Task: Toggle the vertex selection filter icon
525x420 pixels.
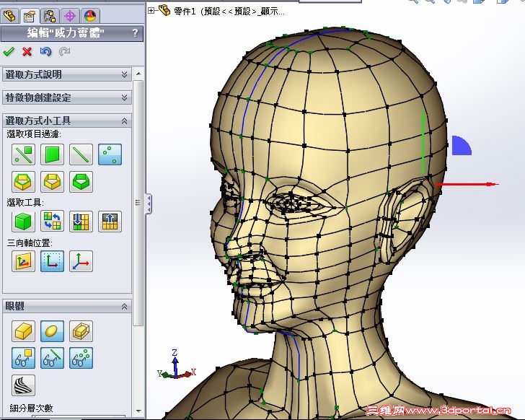Action: pyautogui.click(x=110, y=154)
